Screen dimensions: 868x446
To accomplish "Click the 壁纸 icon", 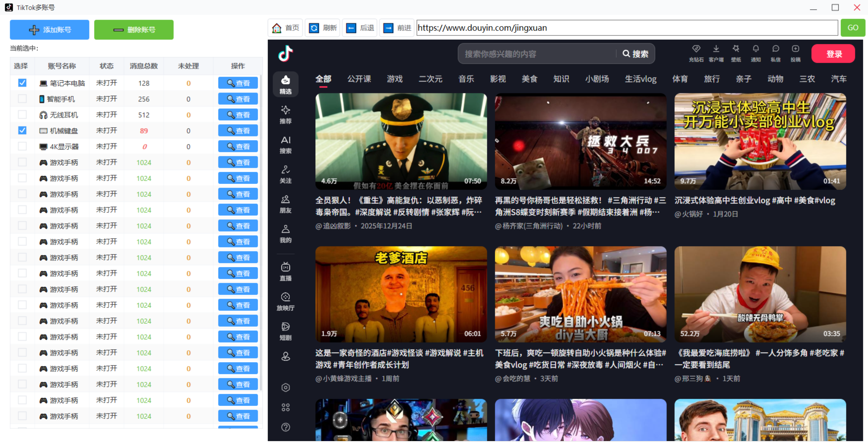I will pos(736,53).
